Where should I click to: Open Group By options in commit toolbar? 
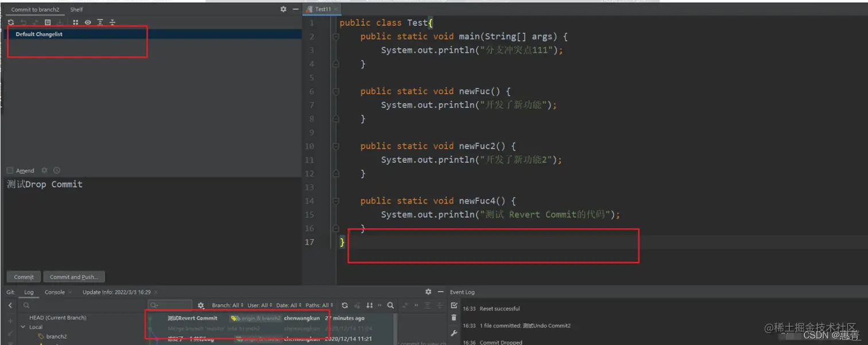point(75,22)
